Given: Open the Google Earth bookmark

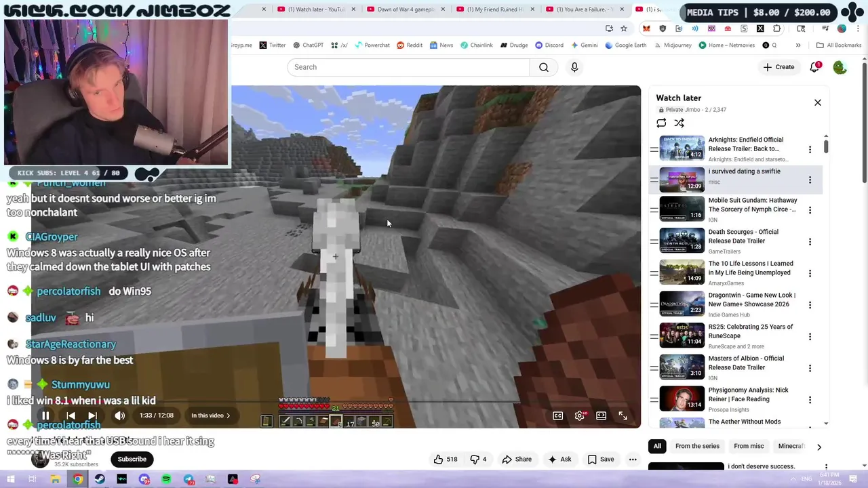Looking at the screenshot, I should 626,45.
